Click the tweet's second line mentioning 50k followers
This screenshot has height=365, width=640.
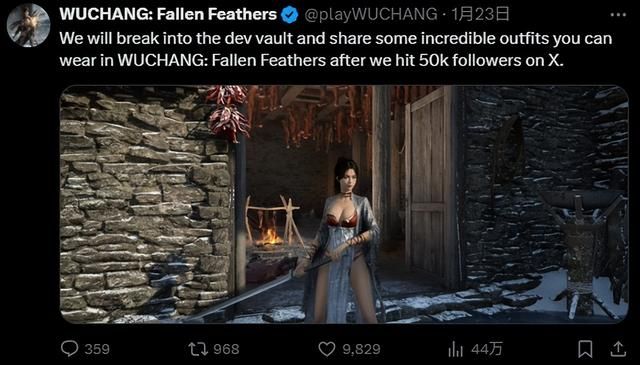click(x=311, y=60)
